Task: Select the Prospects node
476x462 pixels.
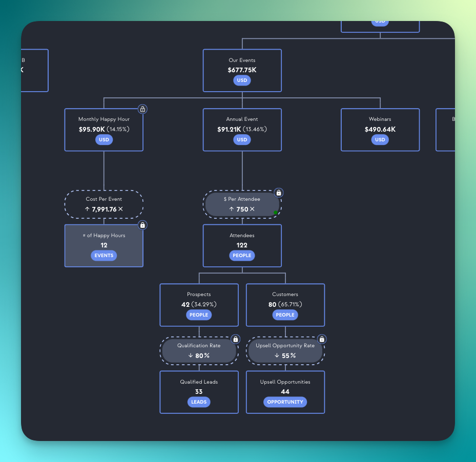Action: point(199,305)
